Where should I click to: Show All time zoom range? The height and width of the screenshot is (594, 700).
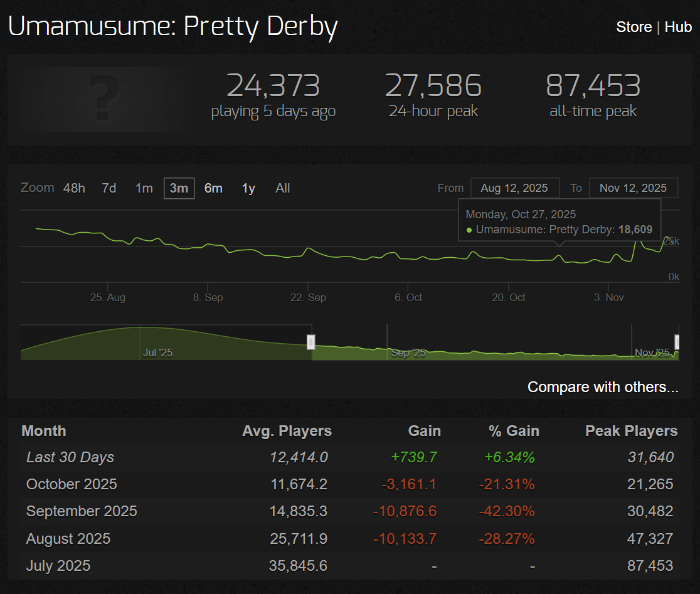click(283, 188)
